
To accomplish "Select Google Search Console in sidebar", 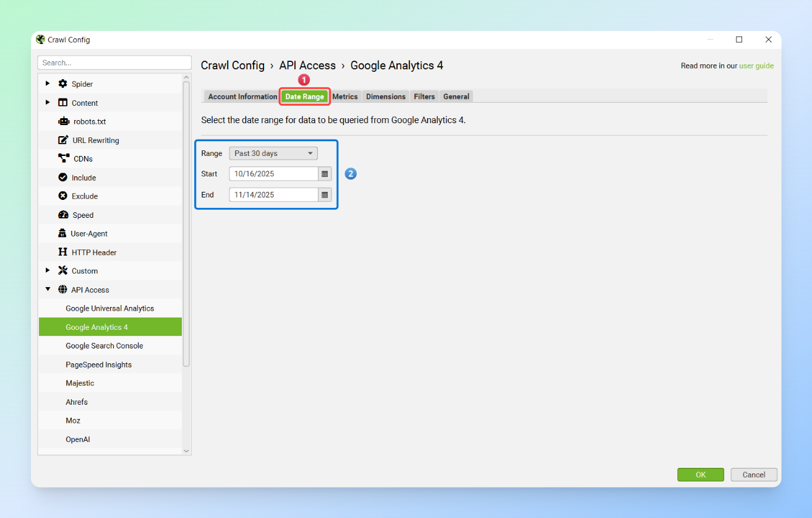I will [x=104, y=346].
